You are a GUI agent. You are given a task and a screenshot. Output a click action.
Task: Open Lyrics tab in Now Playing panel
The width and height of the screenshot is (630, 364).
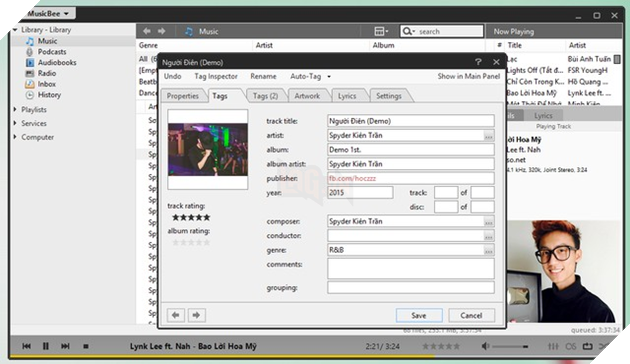tap(543, 116)
